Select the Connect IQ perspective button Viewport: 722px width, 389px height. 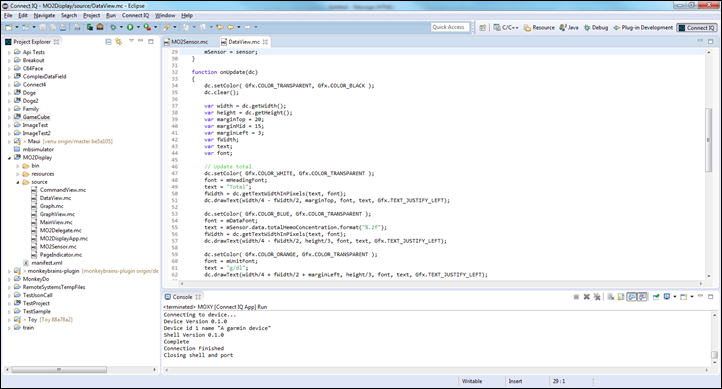coord(697,28)
